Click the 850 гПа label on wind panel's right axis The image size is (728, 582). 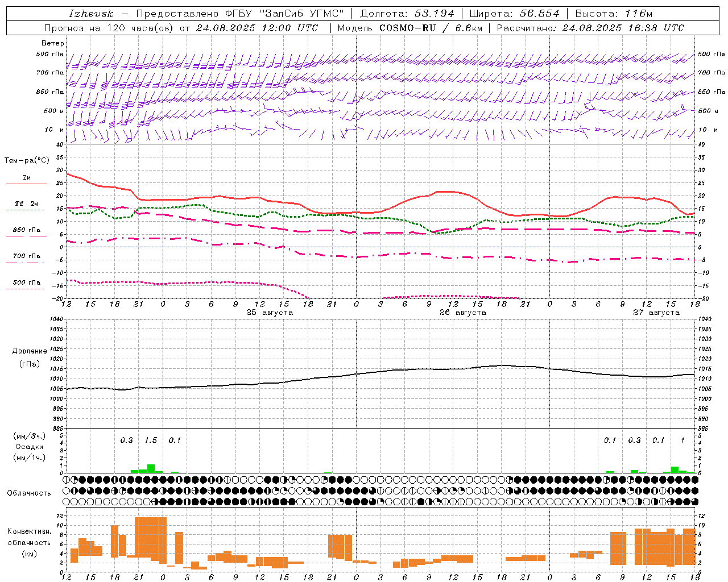tap(712, 92)
